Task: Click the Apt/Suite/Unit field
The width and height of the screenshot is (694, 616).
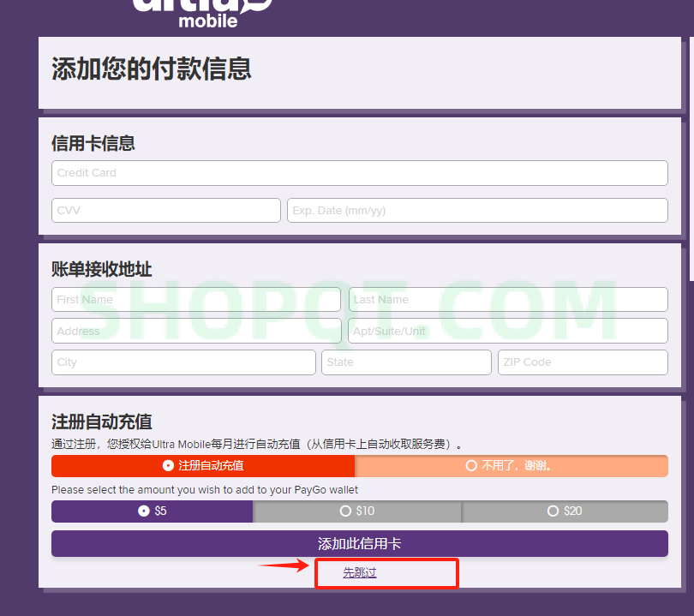Action: pyautogui.click(x=508, y=331)
